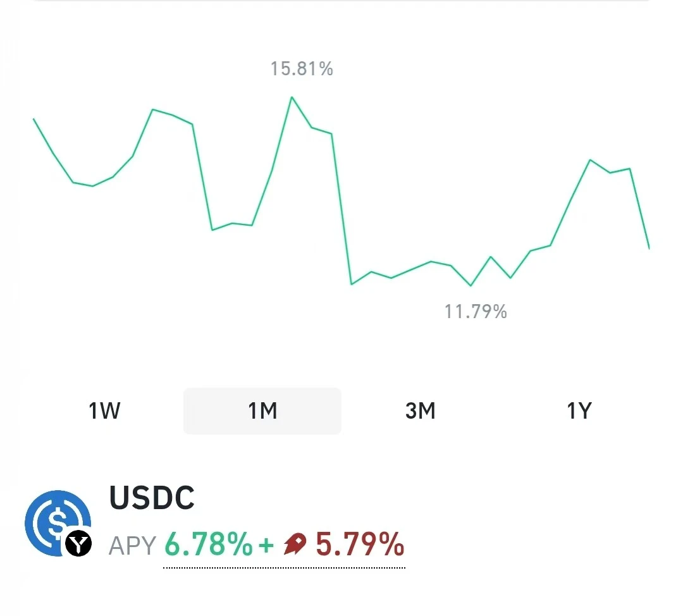Click the green plus sign between APY values

(x=266, y=545)
